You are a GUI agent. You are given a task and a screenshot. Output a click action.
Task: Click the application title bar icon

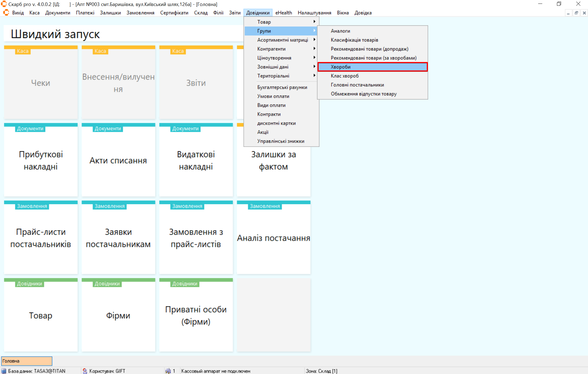click(4, 4)
